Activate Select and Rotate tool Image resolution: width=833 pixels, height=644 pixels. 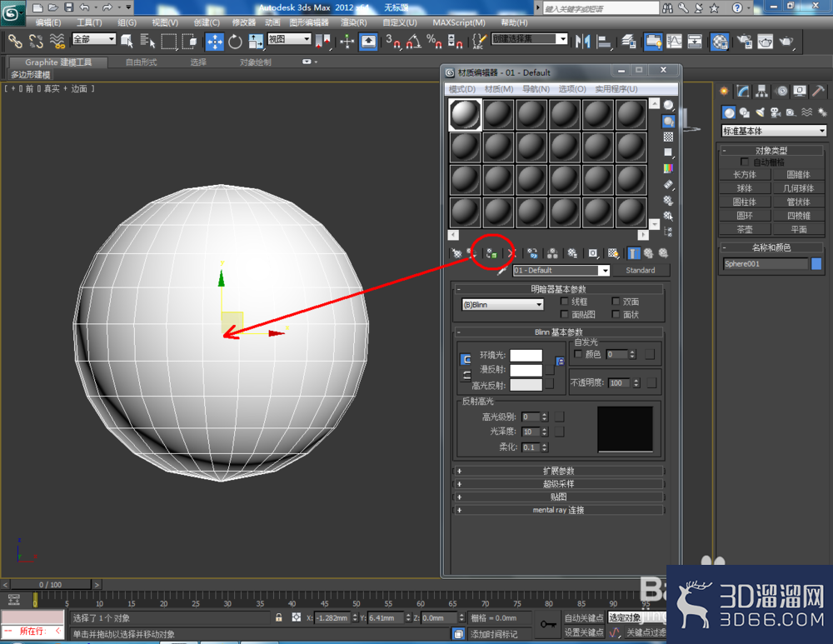235,42
